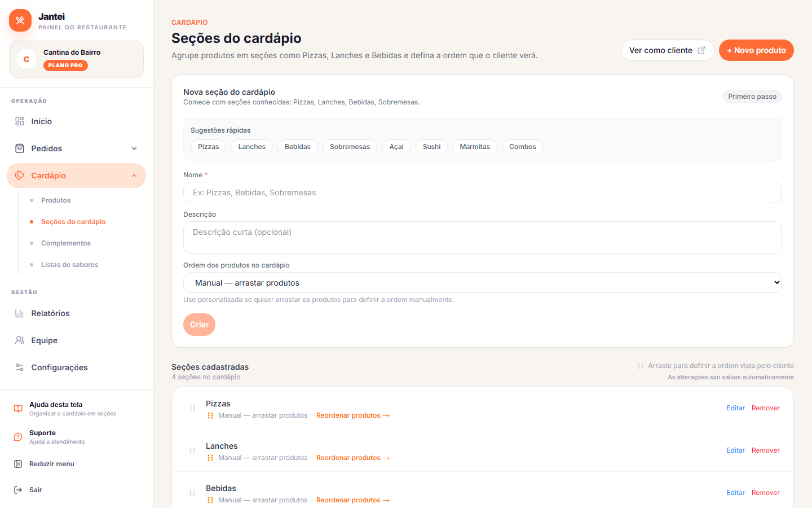Choose the Sobremesas quick suggestion chip
This screenshot has height=508, width=812.
point(350,147)
